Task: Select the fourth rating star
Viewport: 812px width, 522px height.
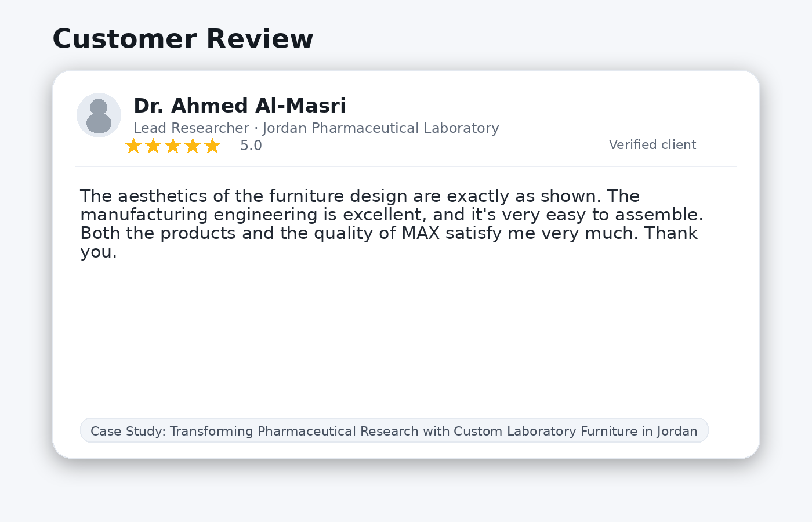Action: (x=193, y=146)
